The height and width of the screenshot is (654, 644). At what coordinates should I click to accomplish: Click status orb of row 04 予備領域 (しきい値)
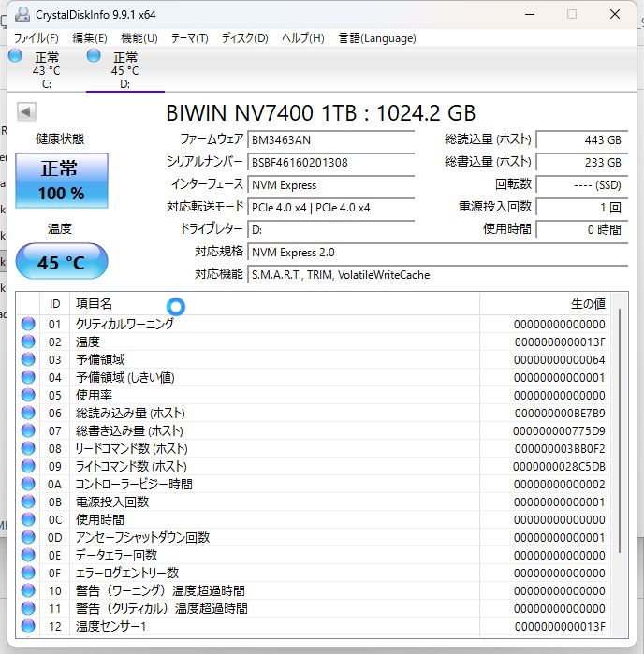click(x=28, y=377)
